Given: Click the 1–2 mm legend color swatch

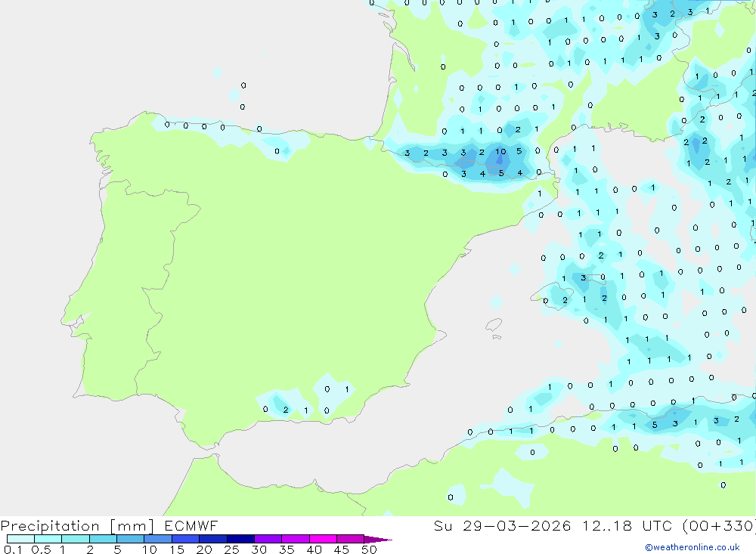Looking at the screenshot, I should (75, 539).
